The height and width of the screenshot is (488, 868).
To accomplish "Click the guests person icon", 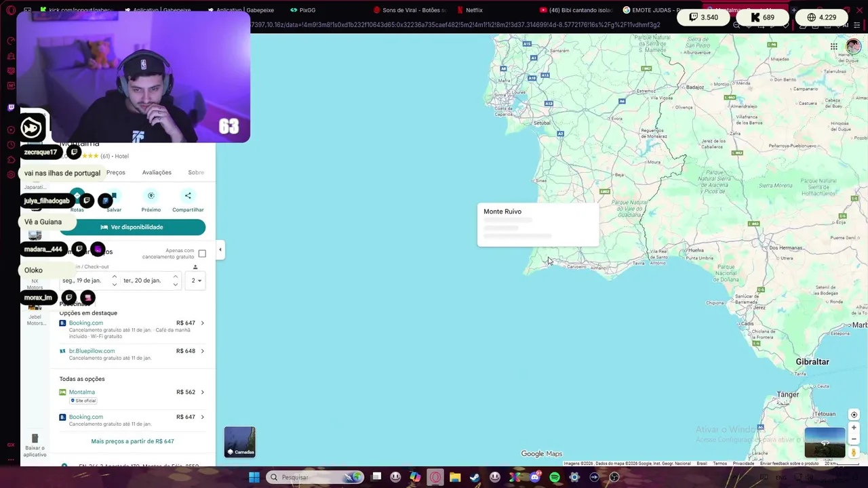I will (195, 267).
